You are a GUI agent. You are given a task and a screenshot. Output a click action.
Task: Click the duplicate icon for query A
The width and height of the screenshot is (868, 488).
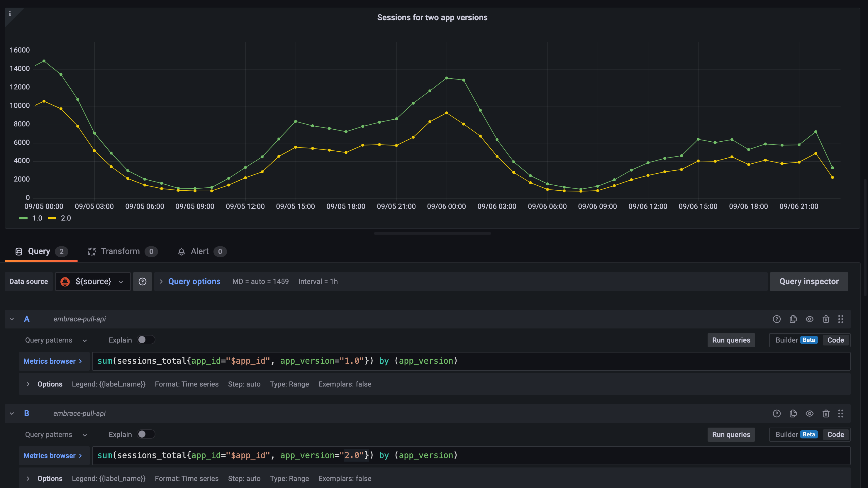[x=793, y=319]
